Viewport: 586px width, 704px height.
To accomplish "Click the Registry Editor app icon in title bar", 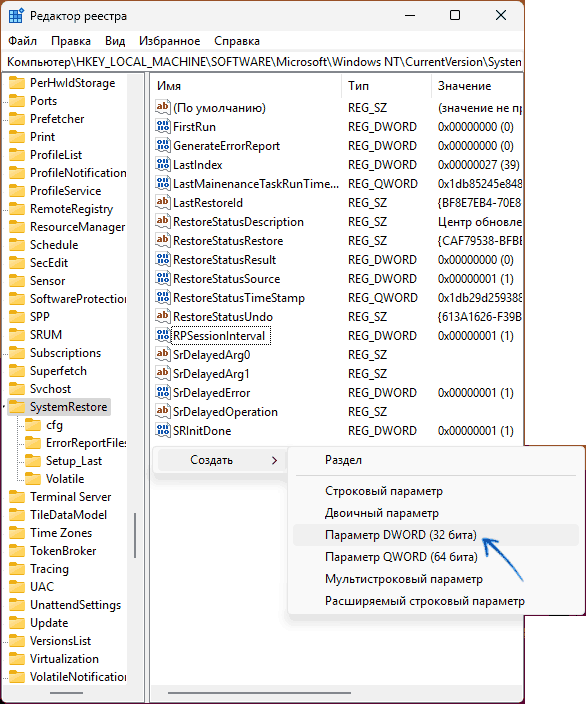I will pos(16,16).
